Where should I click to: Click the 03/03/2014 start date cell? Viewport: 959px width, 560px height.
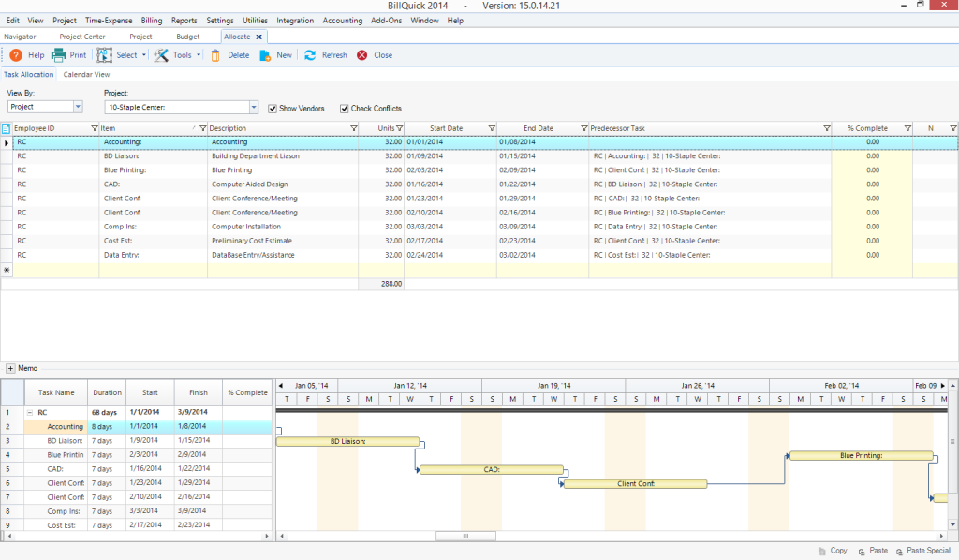450,227
